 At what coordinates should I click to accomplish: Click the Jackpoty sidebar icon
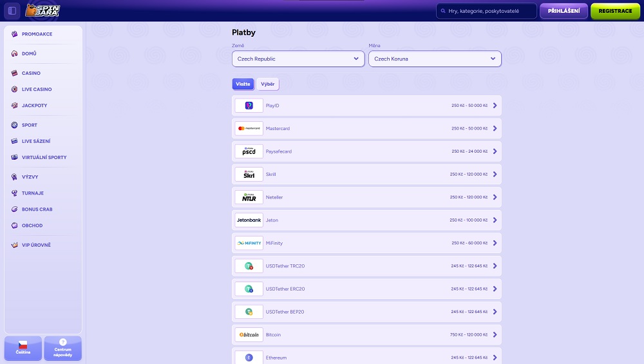point(15,106)
